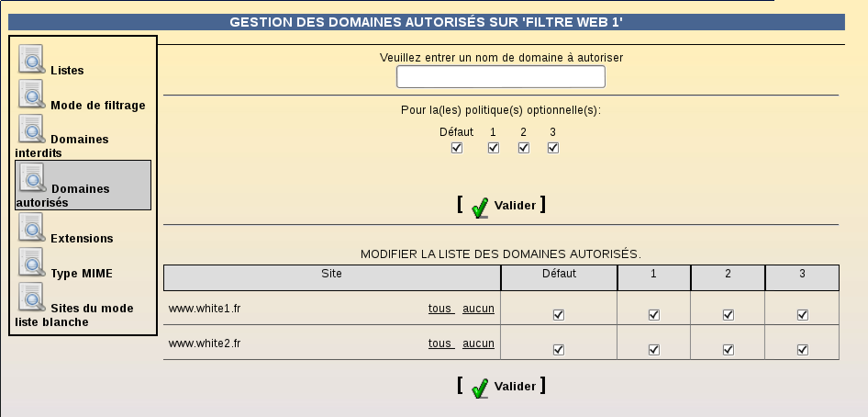The width and height of the screenshot is (868, 417).
Task: Click 'aucun' link for www.white2.fr
Action: 478,344
